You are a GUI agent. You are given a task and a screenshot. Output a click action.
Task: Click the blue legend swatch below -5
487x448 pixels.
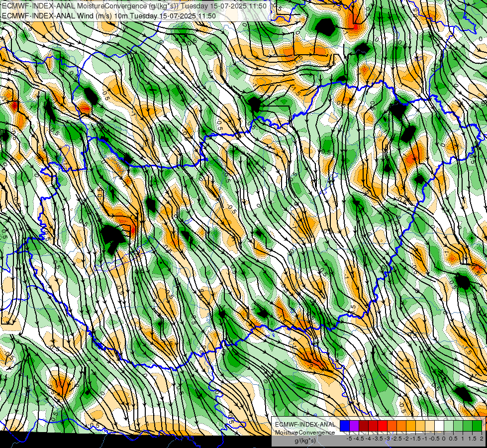pos(345,426)
